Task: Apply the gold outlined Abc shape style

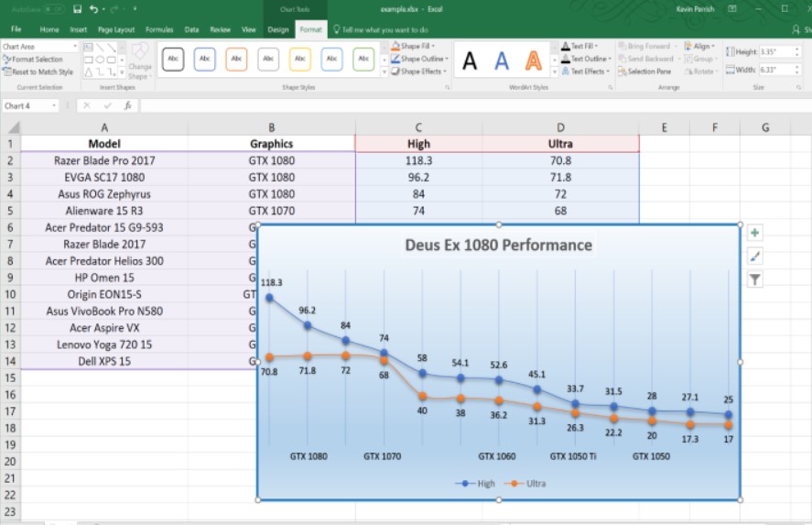Action: point(300,59)
